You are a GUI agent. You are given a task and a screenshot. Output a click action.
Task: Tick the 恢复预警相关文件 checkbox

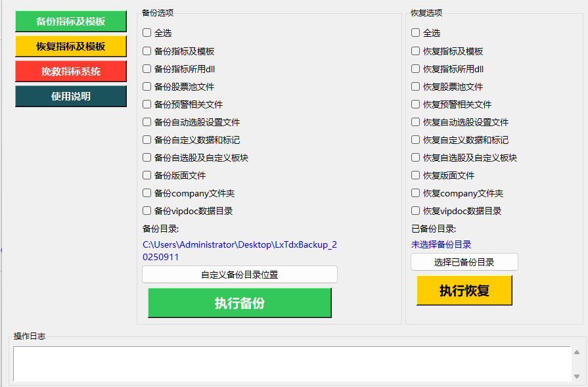(x=416, y=104)
